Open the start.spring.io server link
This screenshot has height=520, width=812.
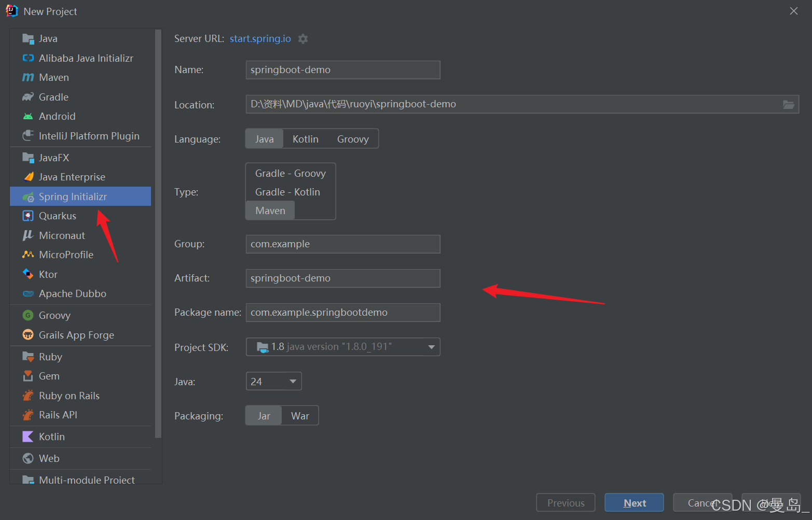pyautogui.click(x=260, y=39)
